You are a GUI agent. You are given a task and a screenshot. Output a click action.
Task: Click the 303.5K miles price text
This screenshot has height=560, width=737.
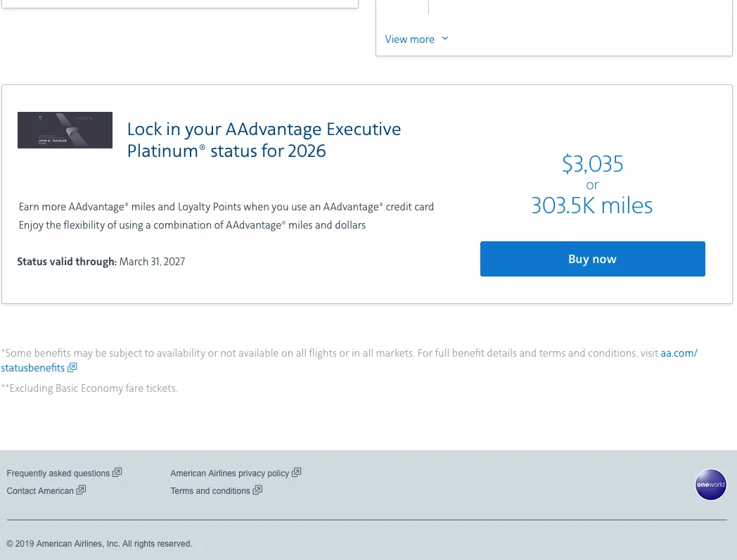click(x=592, y=205)
